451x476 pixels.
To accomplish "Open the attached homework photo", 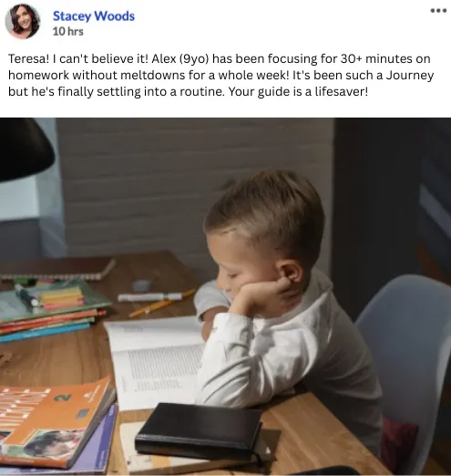I will coord(225,296).
